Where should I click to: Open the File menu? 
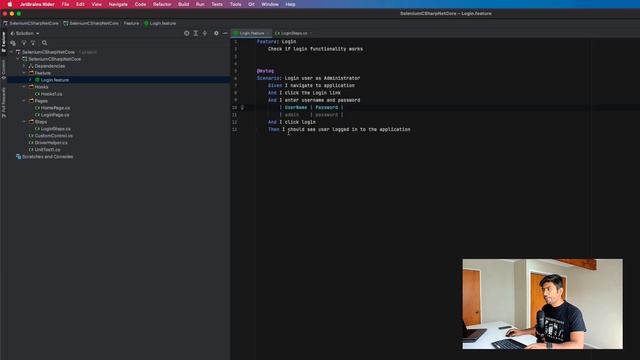pos(65,4)
